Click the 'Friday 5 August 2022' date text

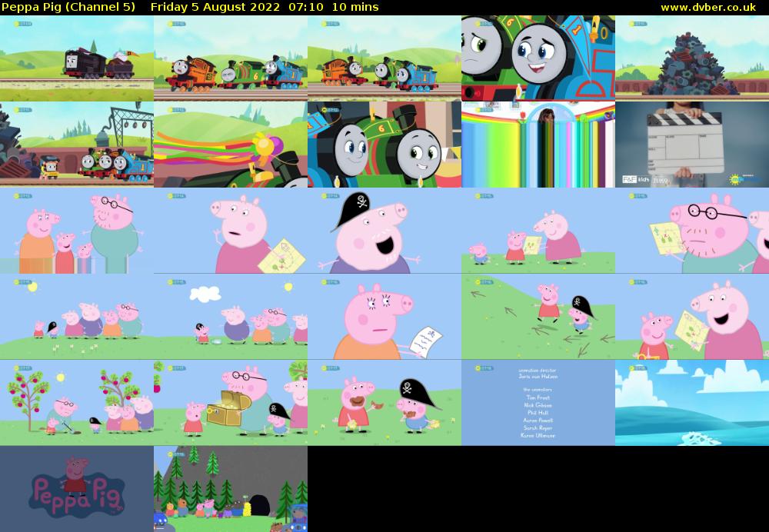tap(215, 8)
